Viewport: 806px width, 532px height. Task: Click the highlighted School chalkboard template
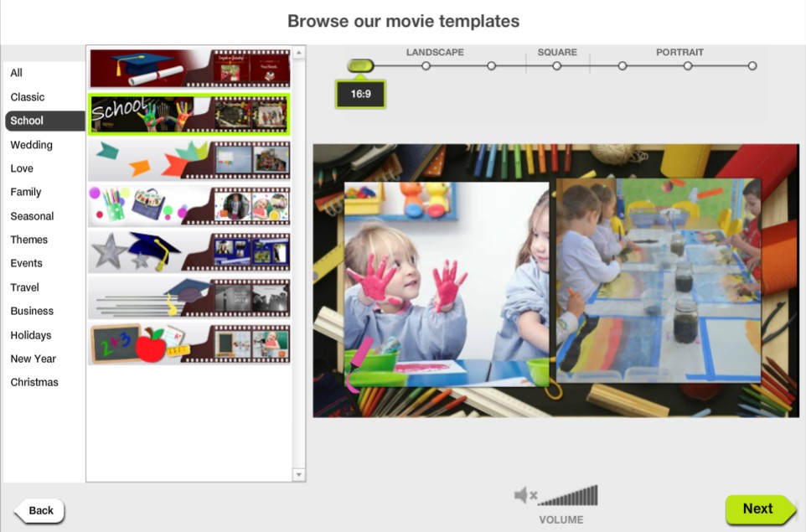pos(189,114)
